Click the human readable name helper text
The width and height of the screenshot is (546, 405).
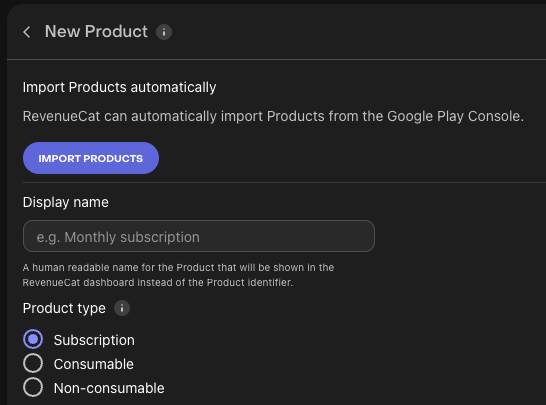178,267
